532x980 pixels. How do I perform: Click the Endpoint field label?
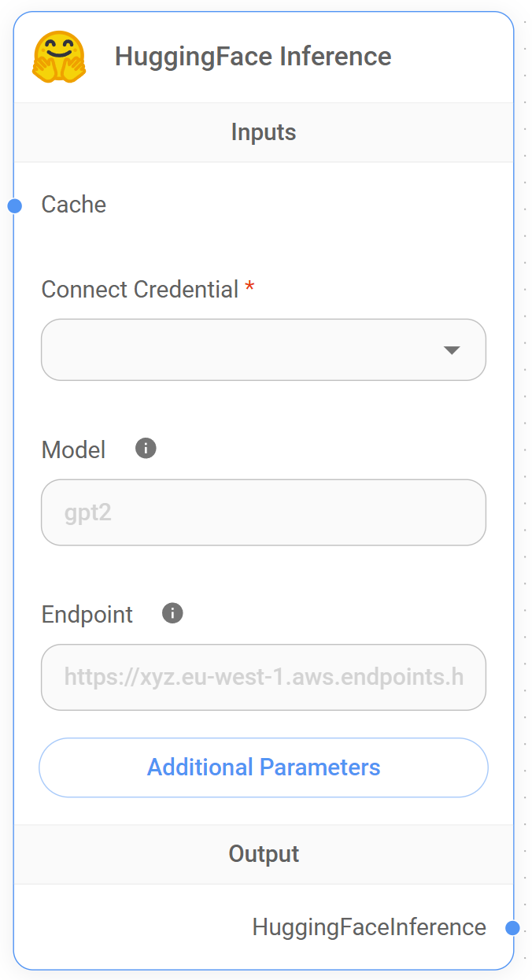click(x=87, y=615)
